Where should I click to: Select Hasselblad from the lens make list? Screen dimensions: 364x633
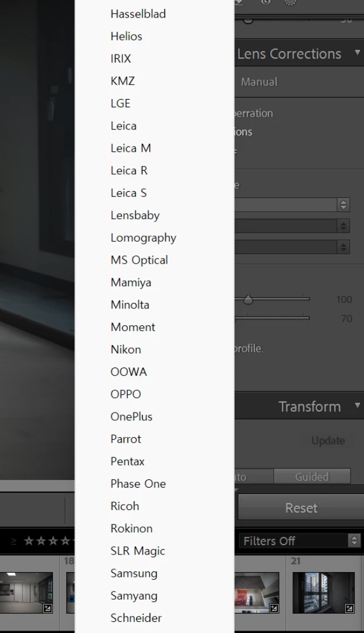coord(138,14)
